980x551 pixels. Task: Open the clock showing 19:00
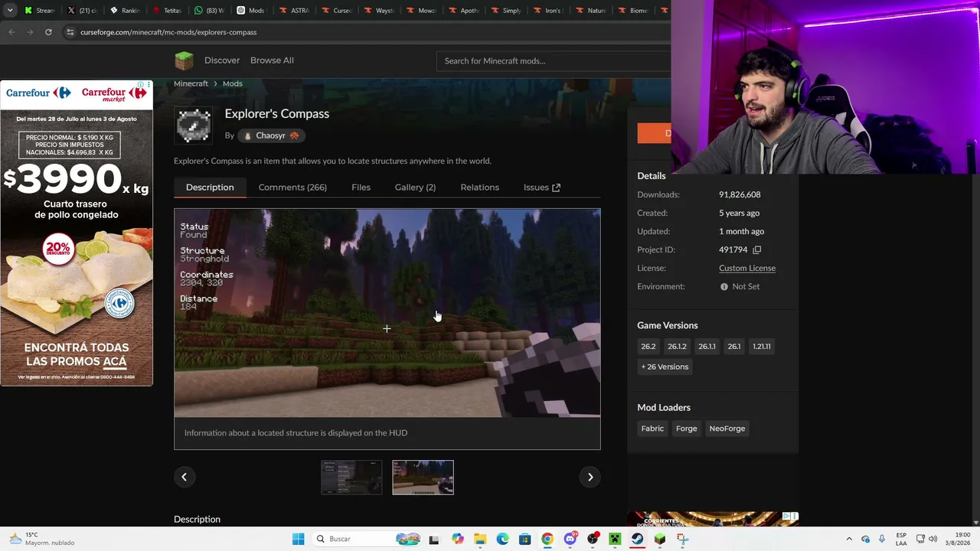click(x=959, y=539)
